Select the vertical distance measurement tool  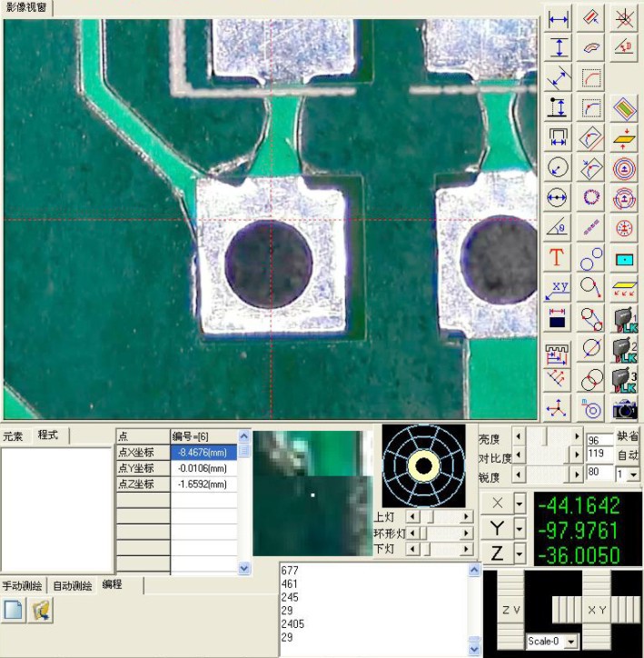point(558,48)
